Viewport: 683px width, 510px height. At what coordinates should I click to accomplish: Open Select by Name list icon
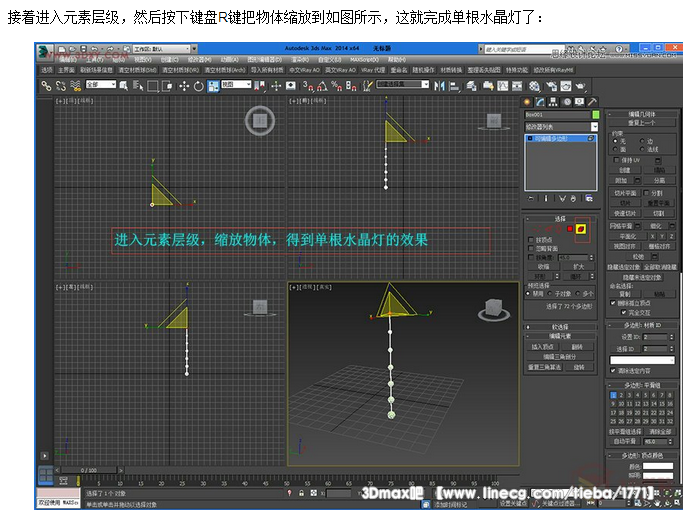click(138, 86)
